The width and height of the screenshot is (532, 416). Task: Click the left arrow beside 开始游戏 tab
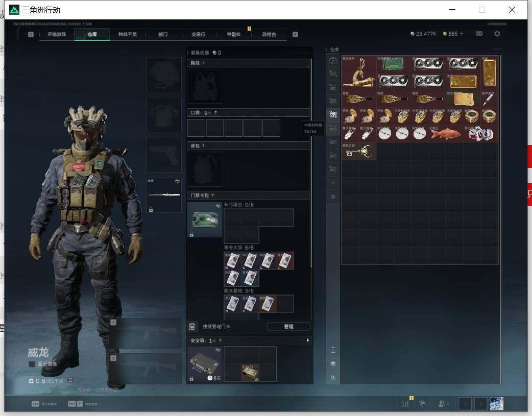click(31, 34)
